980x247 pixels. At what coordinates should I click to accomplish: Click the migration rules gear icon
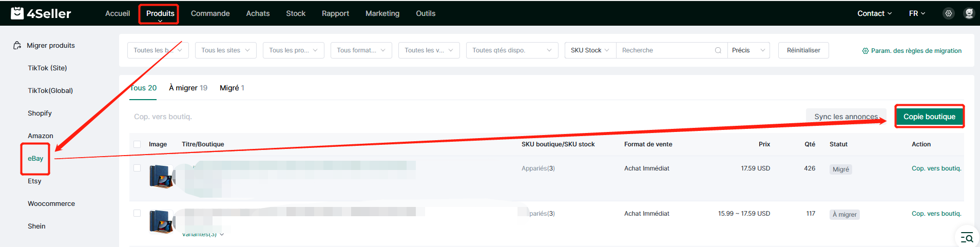[866, 51]
